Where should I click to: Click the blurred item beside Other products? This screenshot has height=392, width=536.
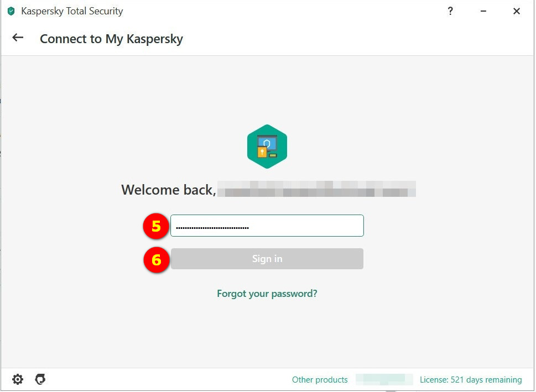coord(384,380)
